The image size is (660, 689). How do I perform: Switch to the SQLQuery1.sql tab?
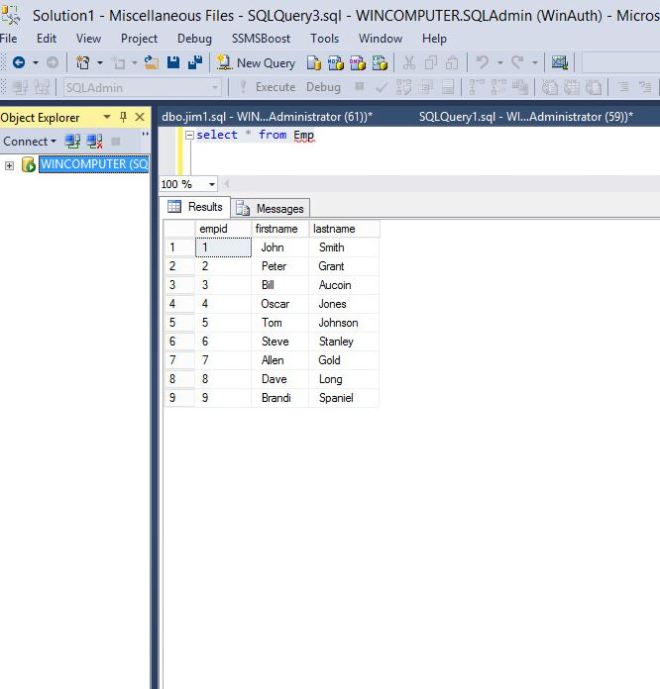click(526, 117)
